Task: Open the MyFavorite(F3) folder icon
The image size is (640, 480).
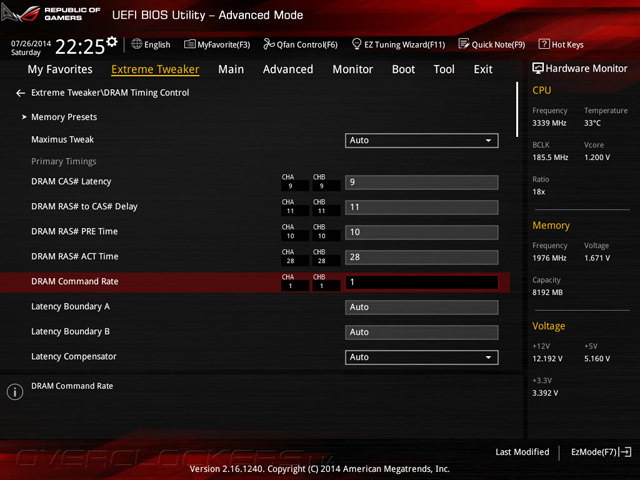Action: pyautogui.click(x=189, y=44)
